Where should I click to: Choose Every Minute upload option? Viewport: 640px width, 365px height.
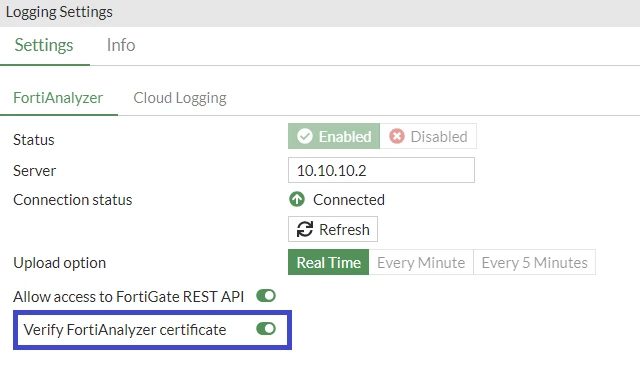(x=421, y=263)
